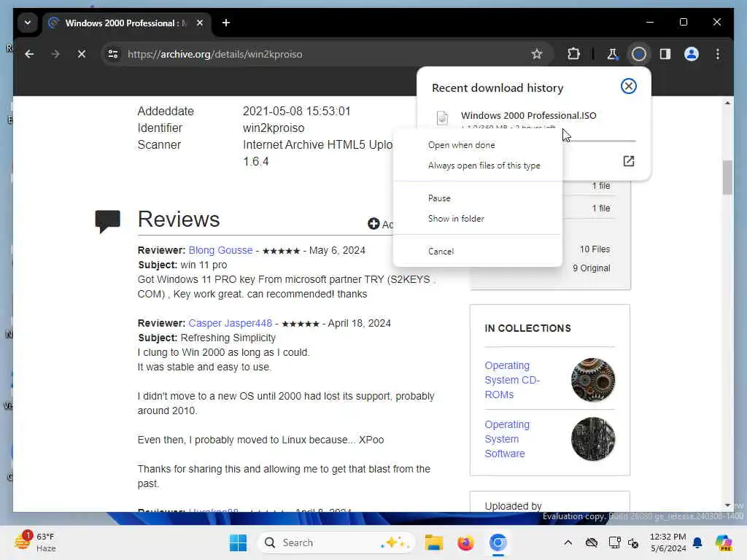Open full download history in new tab
This screenshot has width=747, height=560.
[628, 161]
